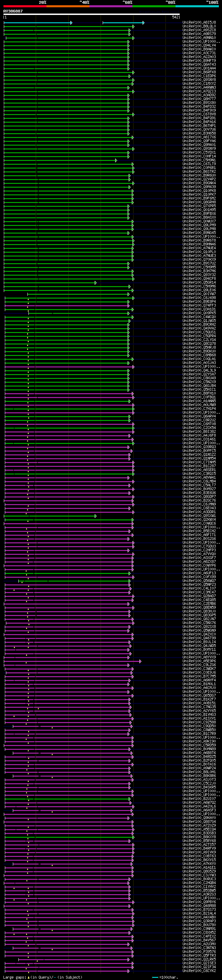Click the UniRef100_A8FIT1 hit label
The width and height of the screenshot is (222, 980).
(199, 535)
